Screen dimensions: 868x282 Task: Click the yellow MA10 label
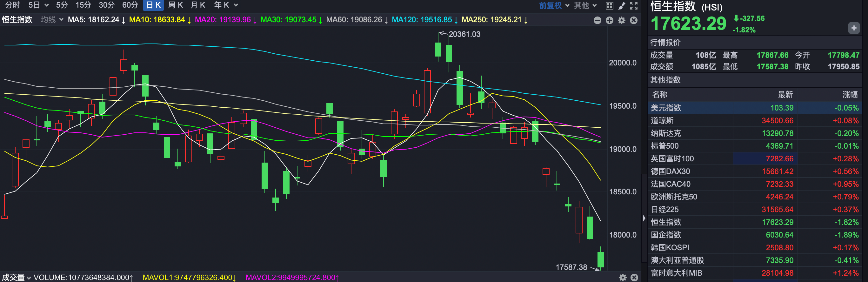[x=160, y=20]
